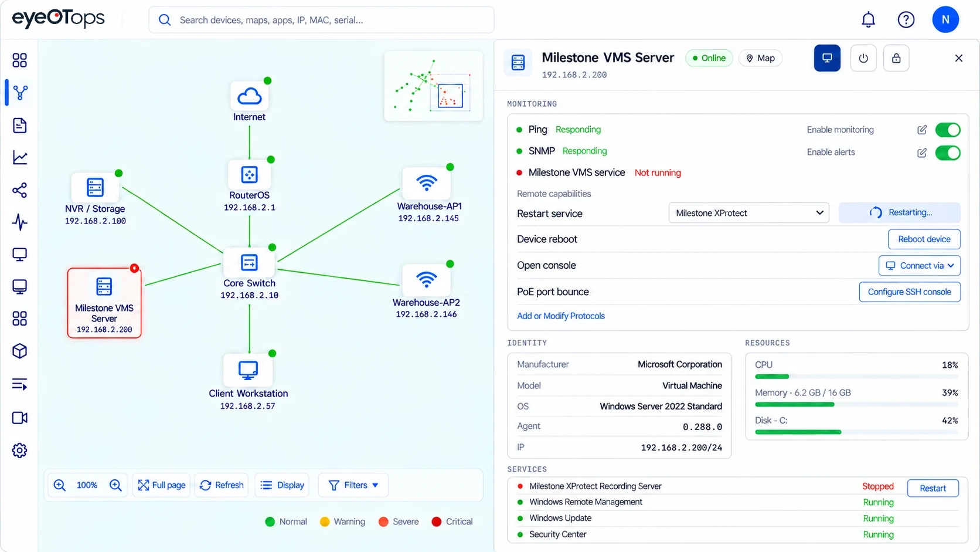Viewport: 980px width, 552px height.
Task: Click the remote desktop icon button in the device header
Action: tap(827, 58)
